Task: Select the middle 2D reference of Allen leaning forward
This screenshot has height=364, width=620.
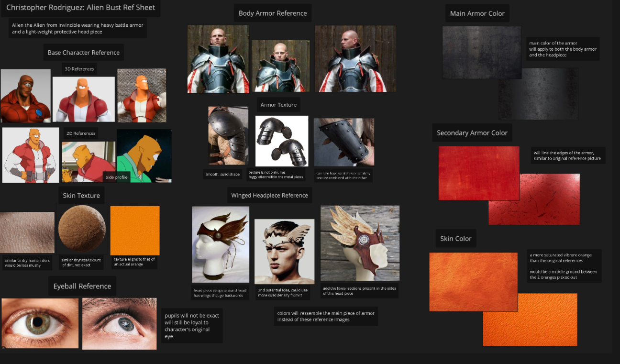Action: 89,162
